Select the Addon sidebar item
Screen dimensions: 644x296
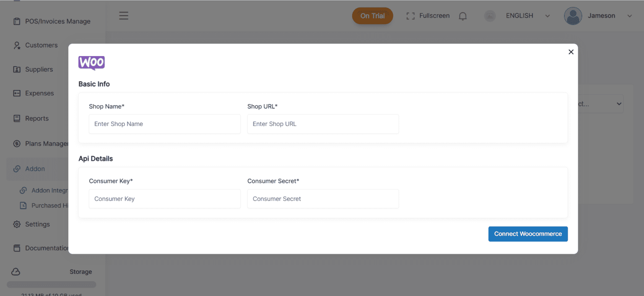[37, 169]
